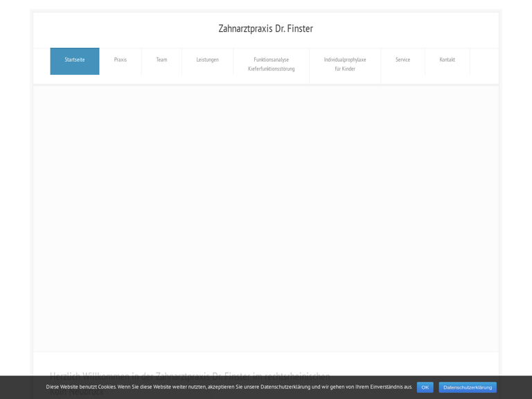The width and height of the screenshot is (532, 399).
Task: Click the blank slideshow banner area
Action: [265, 218]
